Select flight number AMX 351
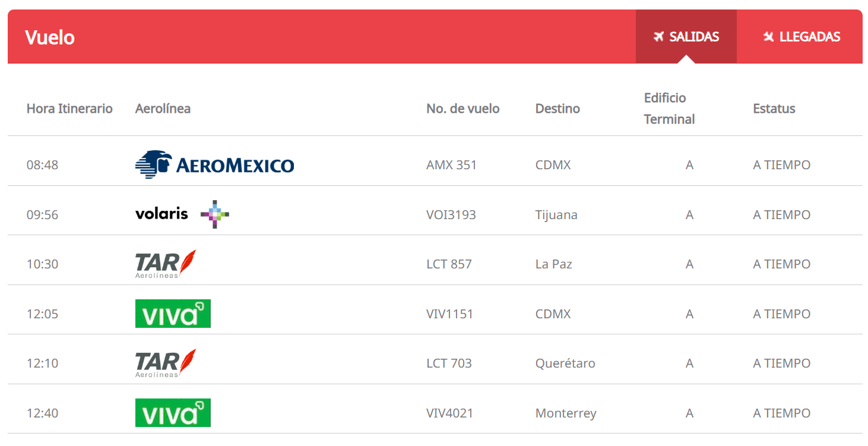This screenshot has height=446, width=868. [451, 165]
